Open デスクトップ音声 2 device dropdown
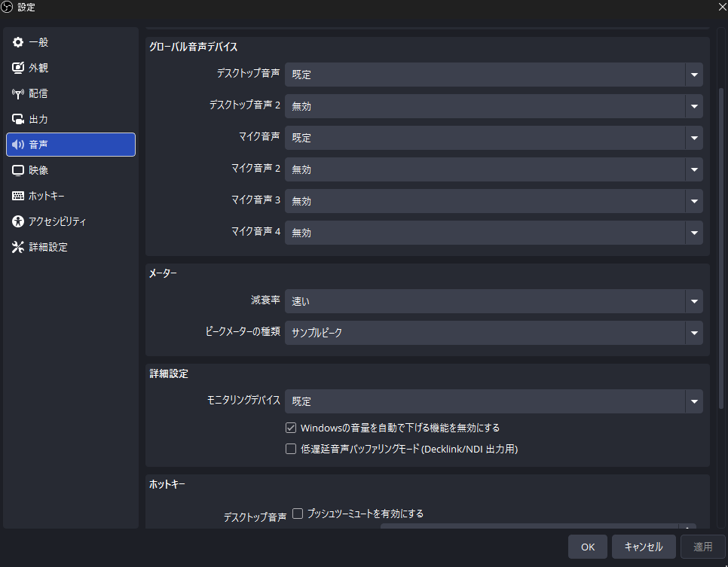The width and height of the screenshot is (728, 567). (494, 106)
